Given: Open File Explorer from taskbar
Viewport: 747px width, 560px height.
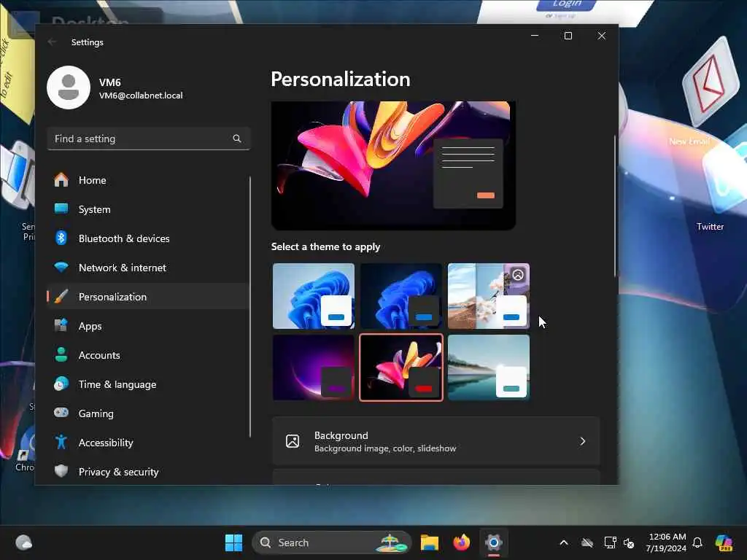Looking at the screenshot, I should coord(429,542).
